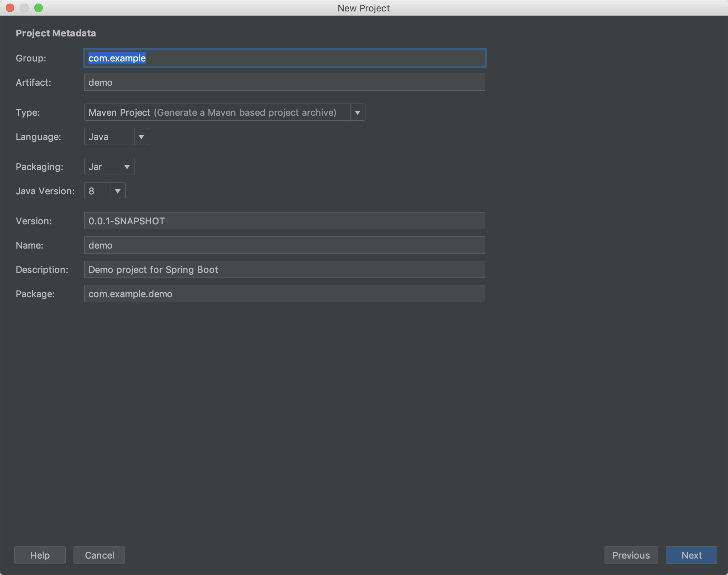Click the Package text field
The width and height of the screenshot is (728, 575).
[284, 294]
